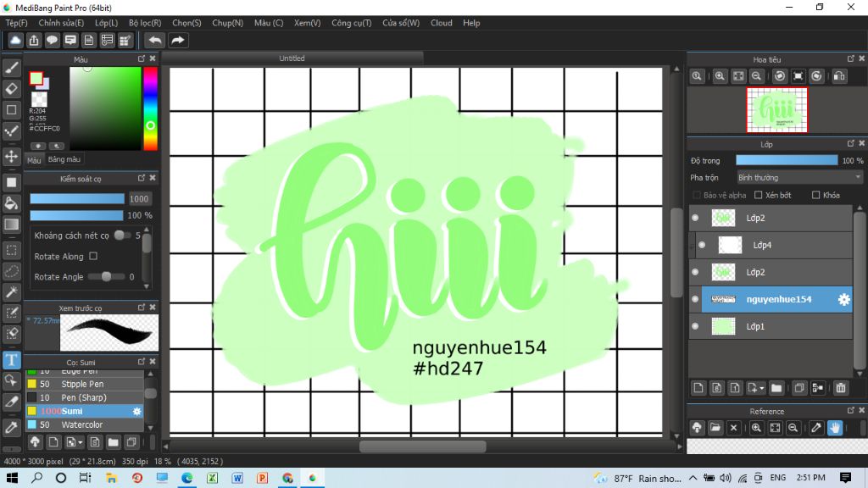Select the rectangular Select tool
The width and height of the screenshot is (868, 488).
point(12,250)
